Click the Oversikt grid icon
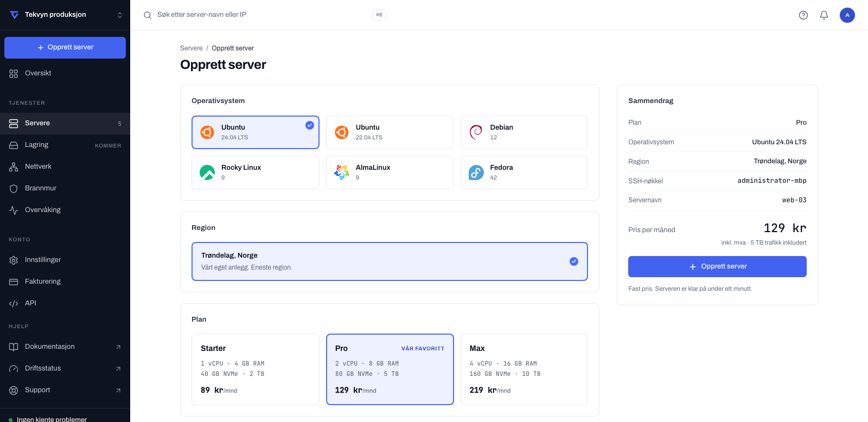Image resolution: width=868 pixels, height=422 pixels. (14, 74)
